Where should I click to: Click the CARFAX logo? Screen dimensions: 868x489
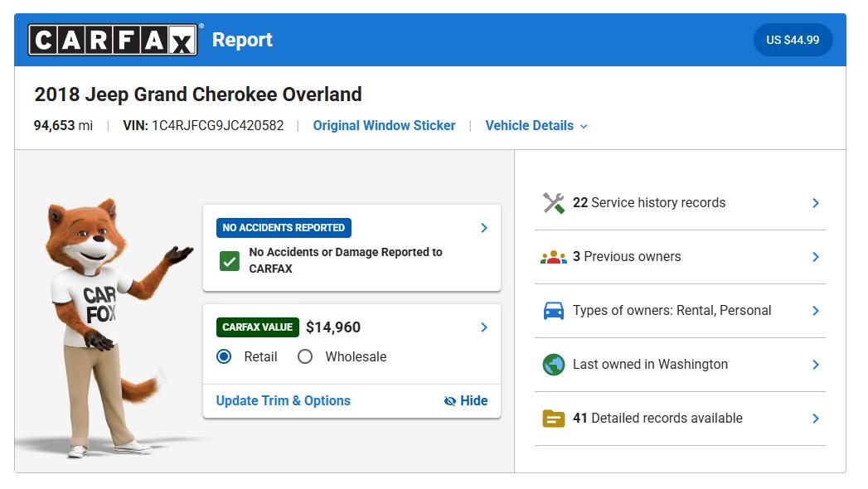(x=113, y=40)
